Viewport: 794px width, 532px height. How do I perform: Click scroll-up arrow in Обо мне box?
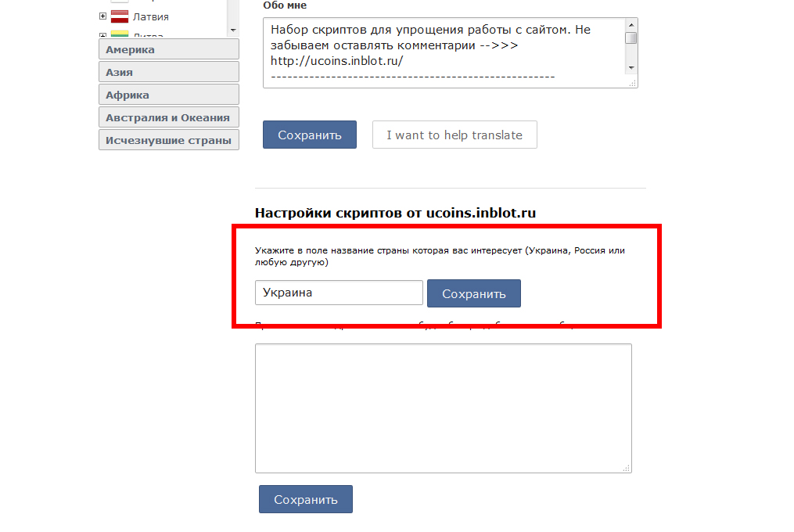pyautogui.click(x=631, y=25)
